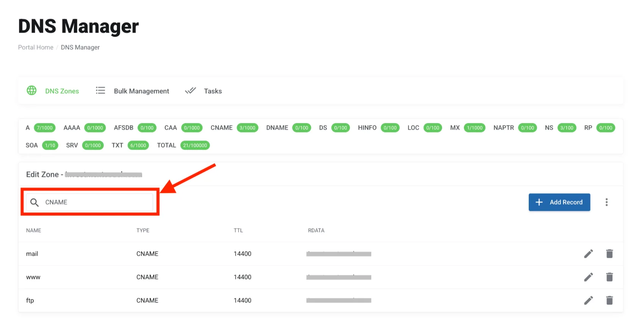Click the DS 0/100 badge
The height and width of the screenshot is (334, 644).
(340, 128)
